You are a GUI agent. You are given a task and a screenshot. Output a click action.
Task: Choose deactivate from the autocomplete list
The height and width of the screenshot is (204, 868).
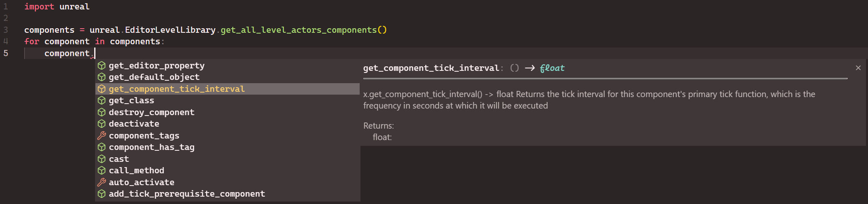click(227, 124)
